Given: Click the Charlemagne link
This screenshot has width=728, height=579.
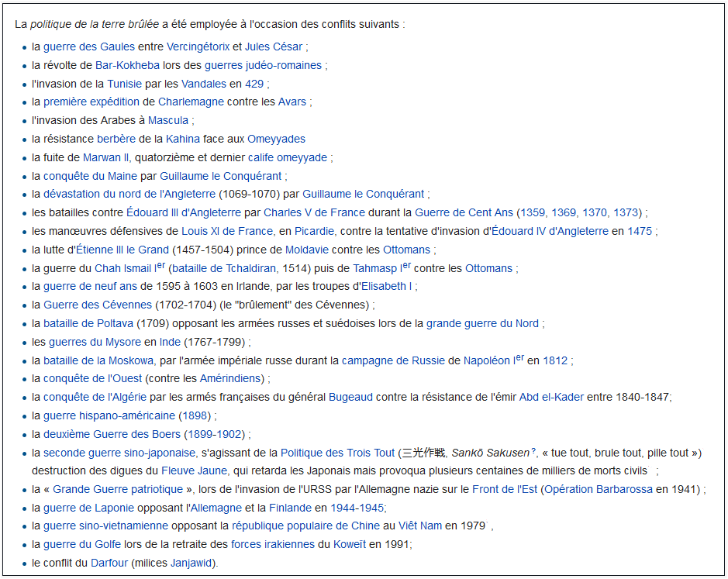Looking at the screenshot, I should 191,102.
